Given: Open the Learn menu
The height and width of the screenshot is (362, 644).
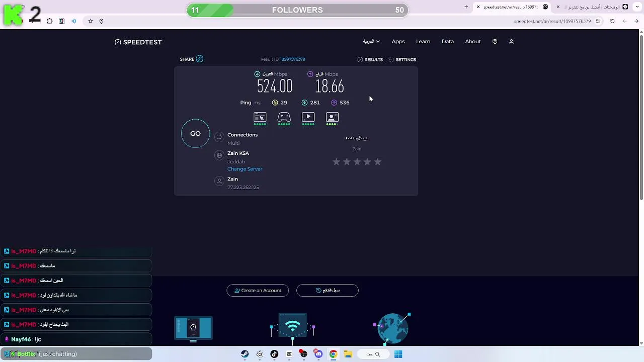Looking at the screenshot, I should tap(423, 41).
